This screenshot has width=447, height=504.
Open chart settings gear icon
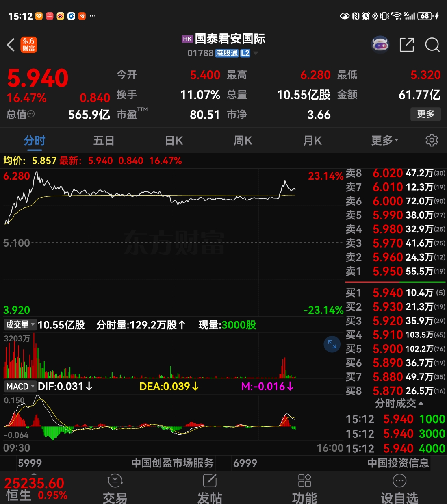(432, 140)
